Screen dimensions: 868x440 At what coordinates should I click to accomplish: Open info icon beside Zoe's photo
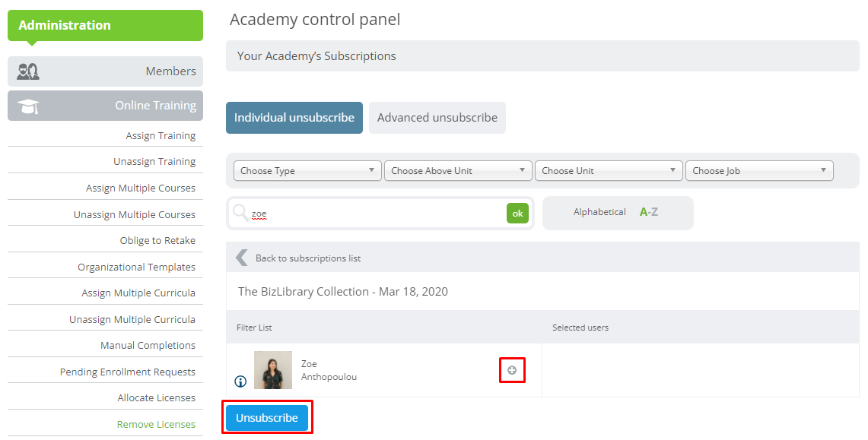point(240,381)
